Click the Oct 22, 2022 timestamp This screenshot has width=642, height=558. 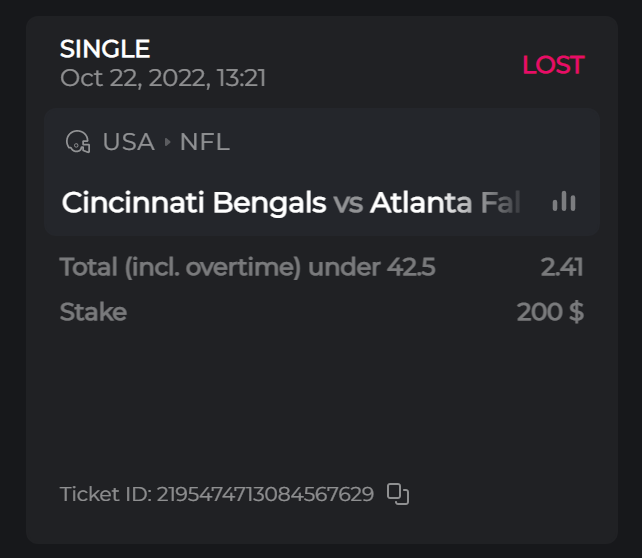[163, 78]
